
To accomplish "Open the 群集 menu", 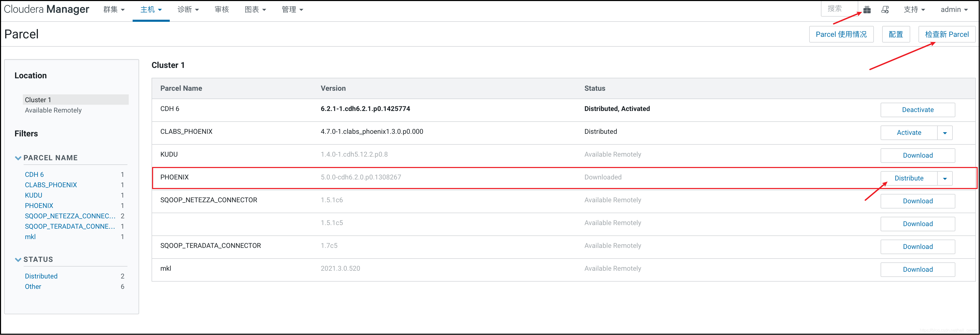I will click(x=114, y=10).
